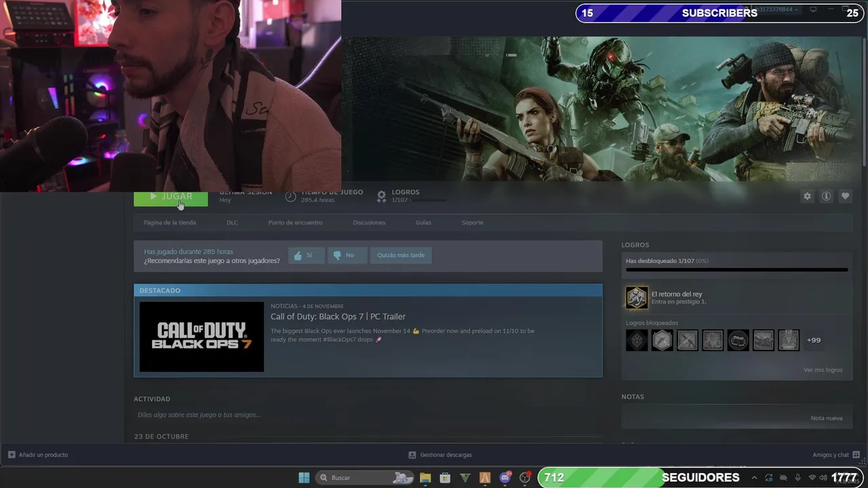Click the friends chat icon at bottom right

click(856, 455)
